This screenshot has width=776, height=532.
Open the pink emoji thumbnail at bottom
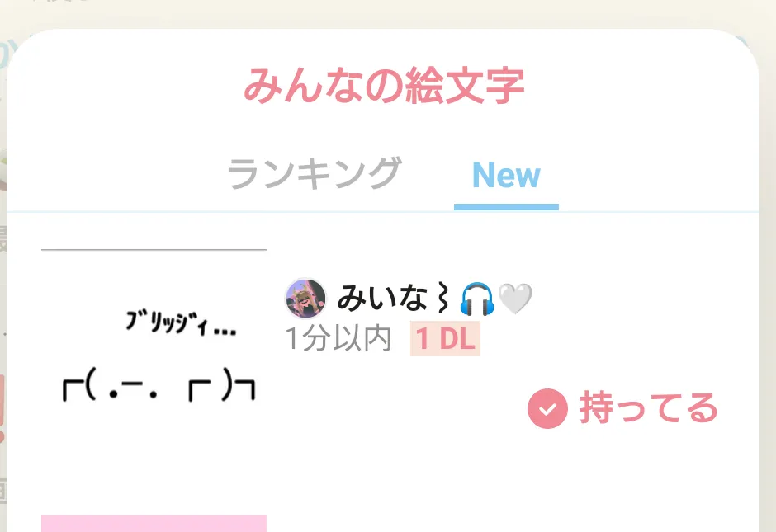coord(154,523)
